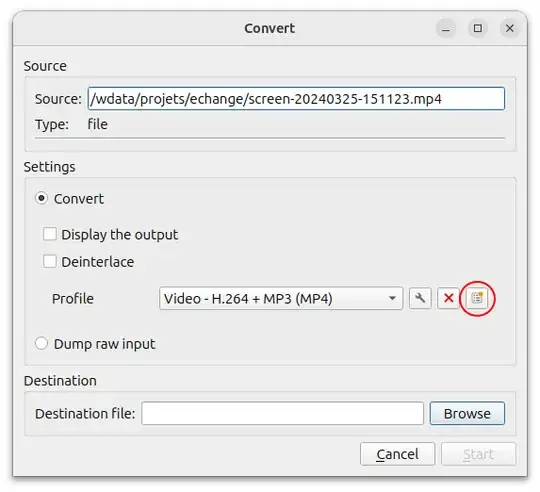Click the 'file' type value text
This screenshot has height=492, width=540.
(97, 124)
